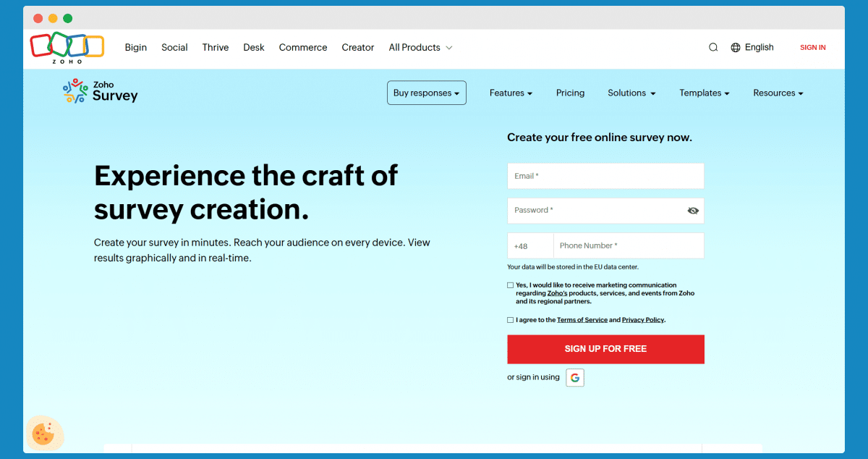
Task: Click "Create your free online survey now." text
Action: [x=600, y=138]
